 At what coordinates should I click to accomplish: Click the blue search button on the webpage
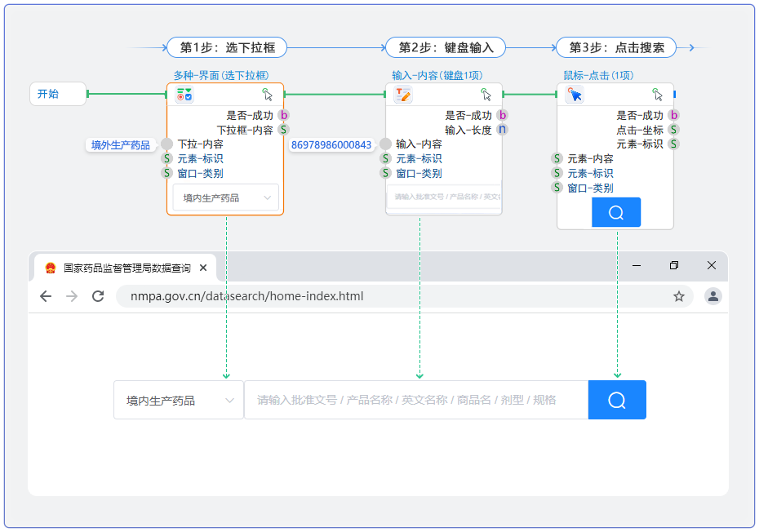click(x=617, y=400)
